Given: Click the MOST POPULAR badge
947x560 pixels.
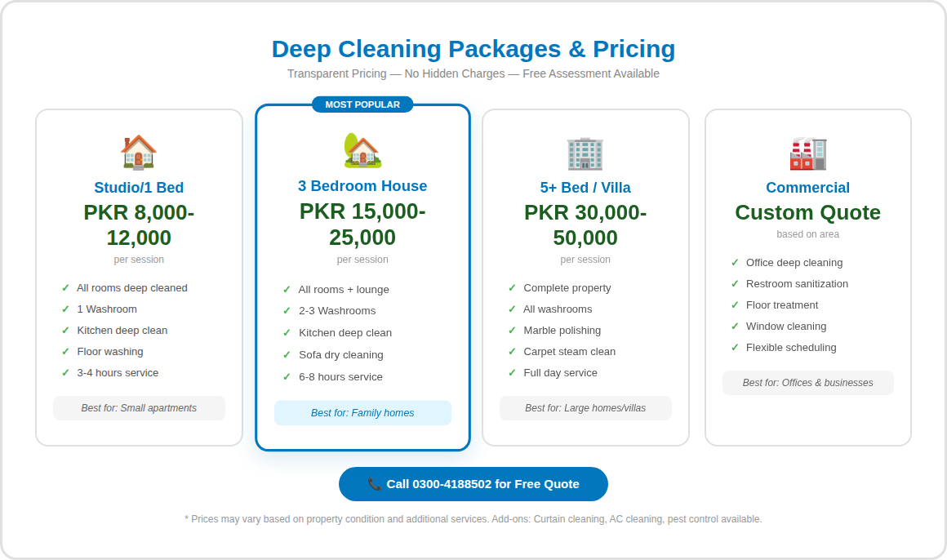Looking at the screenshot, I should click(362, 104).
